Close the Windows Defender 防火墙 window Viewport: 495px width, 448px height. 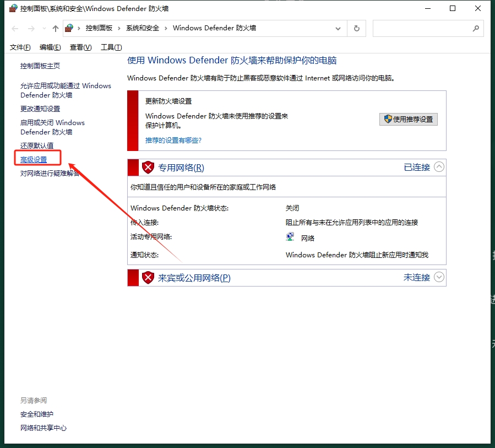coord(478,8)
